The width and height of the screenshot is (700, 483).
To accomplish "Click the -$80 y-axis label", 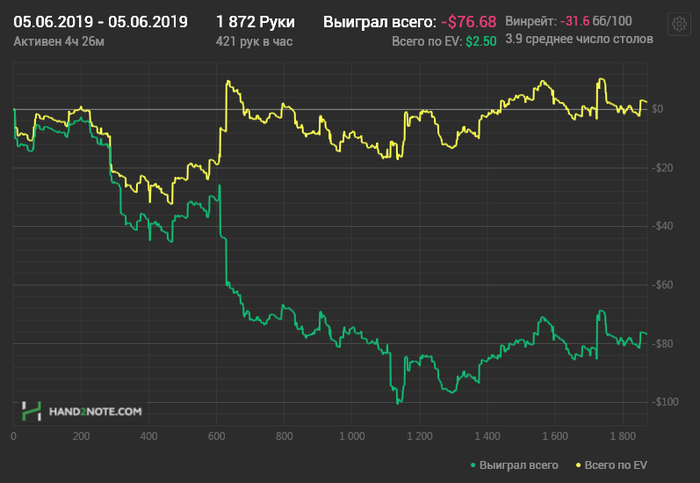I will coord(662,344).
